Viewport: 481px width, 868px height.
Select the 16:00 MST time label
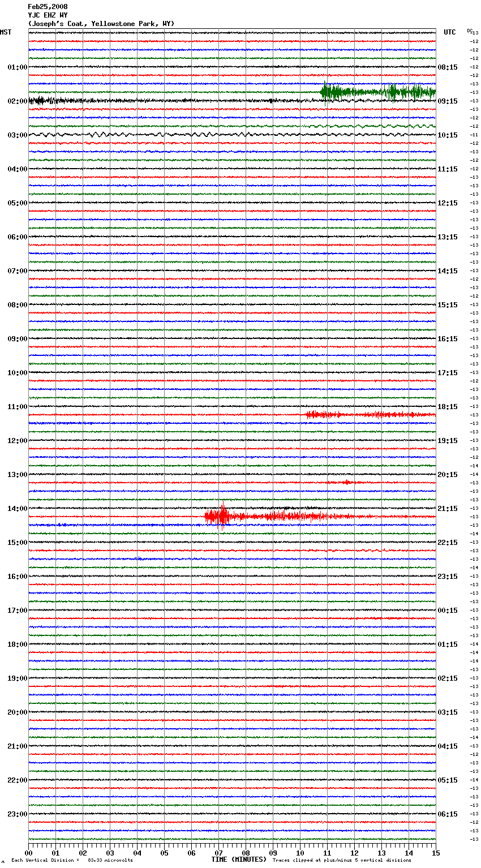18,577
